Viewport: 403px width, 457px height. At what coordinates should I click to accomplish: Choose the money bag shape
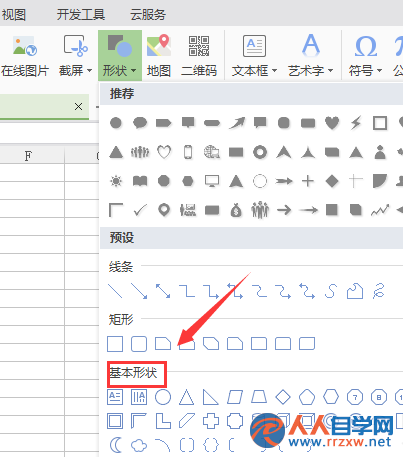pos(236,210)
